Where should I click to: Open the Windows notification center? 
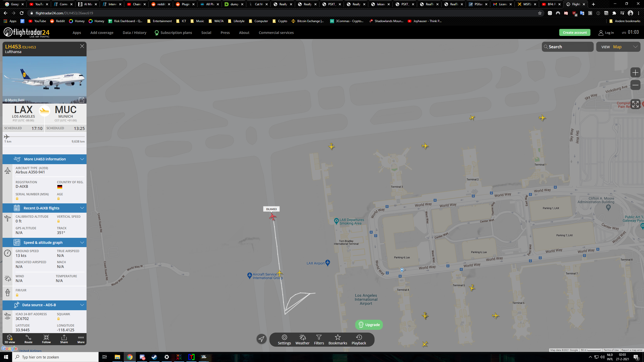(x=636, y=357)
